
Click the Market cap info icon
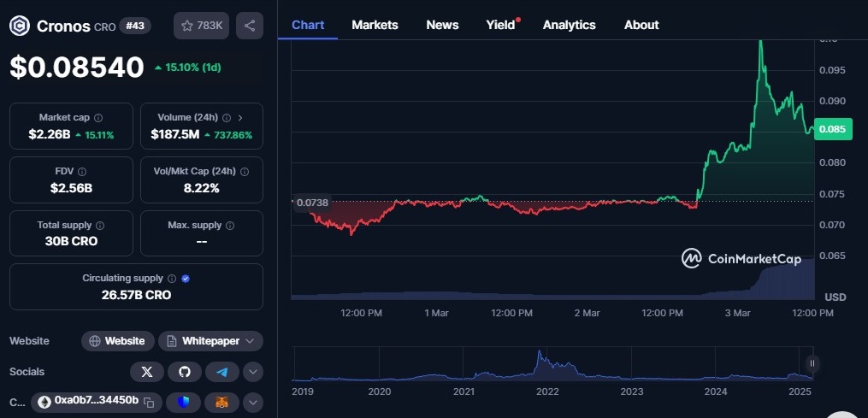click(98, 118)
